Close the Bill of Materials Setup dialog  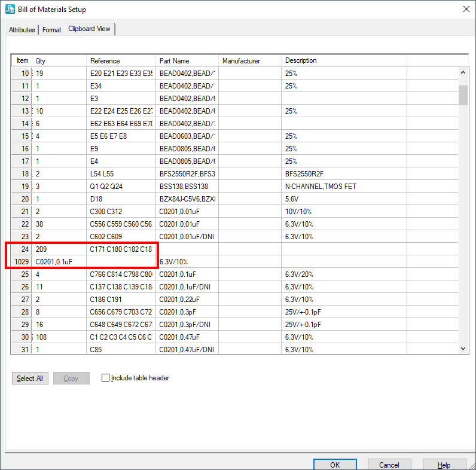(x=466, y=9)
